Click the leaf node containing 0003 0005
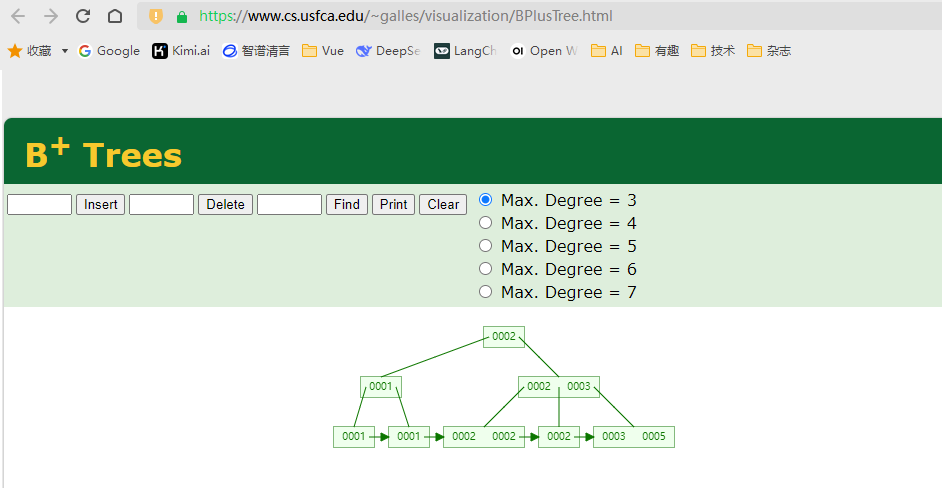Image resolution: width=942 pixels, height=488 pixels. point(634,437)
